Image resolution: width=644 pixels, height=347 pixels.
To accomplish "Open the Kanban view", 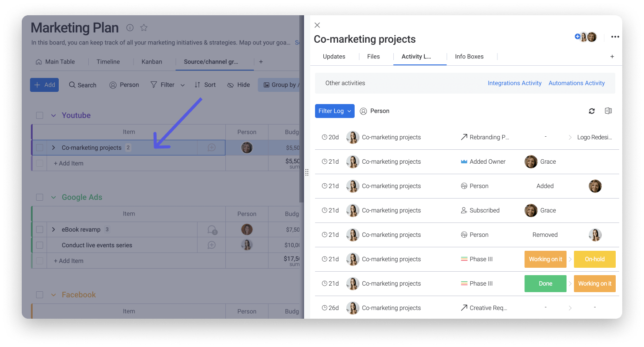I will (x=152, y=61).
